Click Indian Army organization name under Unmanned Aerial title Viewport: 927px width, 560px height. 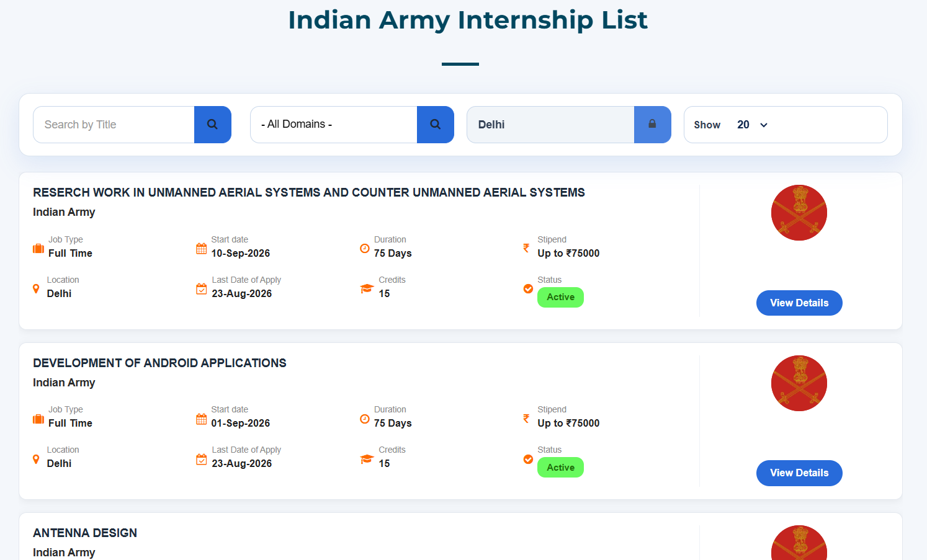pos(64,212)
